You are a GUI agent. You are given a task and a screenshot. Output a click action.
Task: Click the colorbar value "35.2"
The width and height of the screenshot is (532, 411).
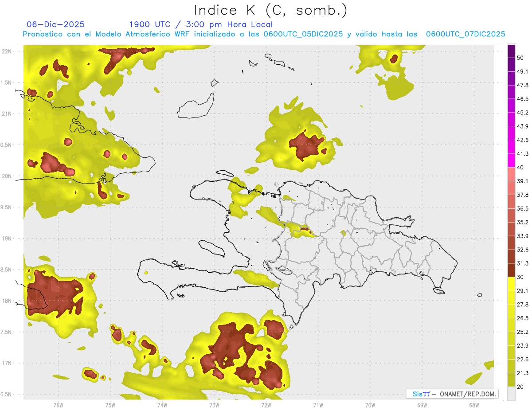pyautogui.click(x=523, y=222)
